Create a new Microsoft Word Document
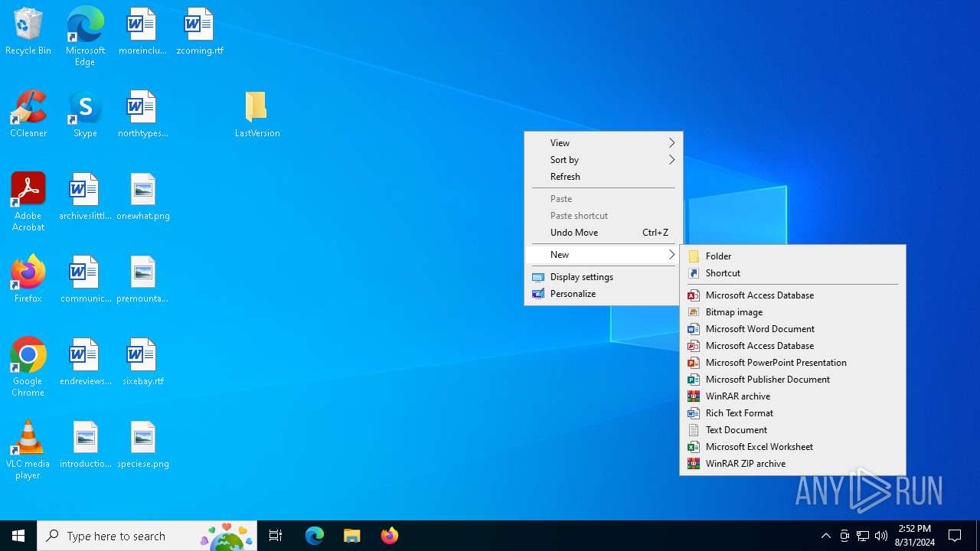This screenshot has width=980, height=551. pyautogui.click(x=792, y=329)
